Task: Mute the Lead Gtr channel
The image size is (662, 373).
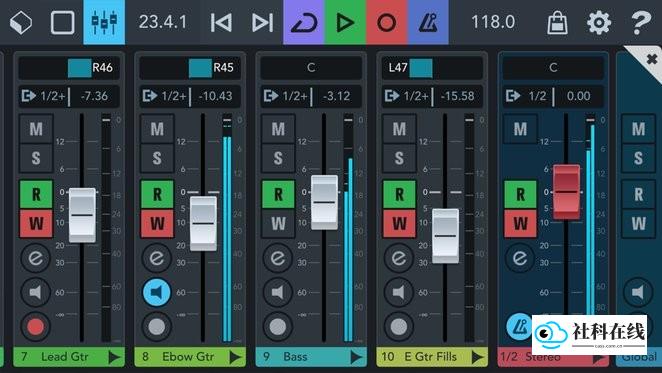Action: (x=36, y=128)
